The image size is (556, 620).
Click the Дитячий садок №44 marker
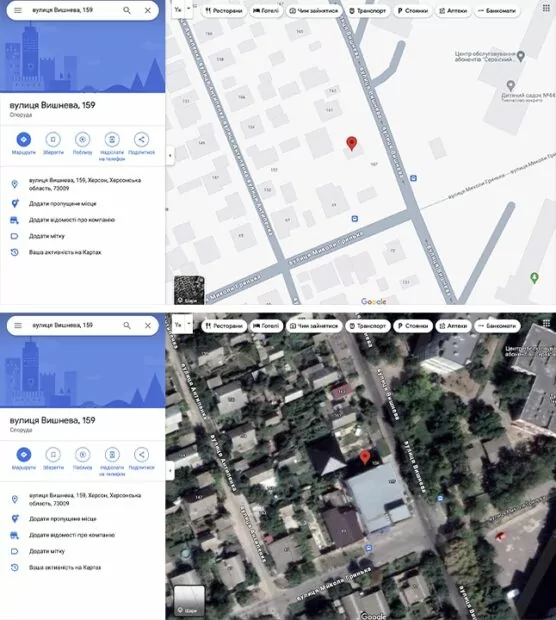511,85
